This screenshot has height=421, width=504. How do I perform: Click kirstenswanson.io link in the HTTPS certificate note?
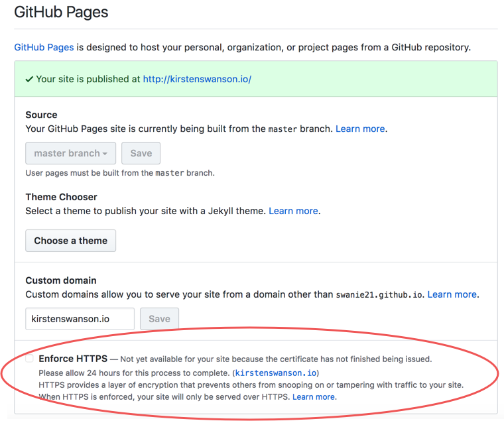pos(276,373)
